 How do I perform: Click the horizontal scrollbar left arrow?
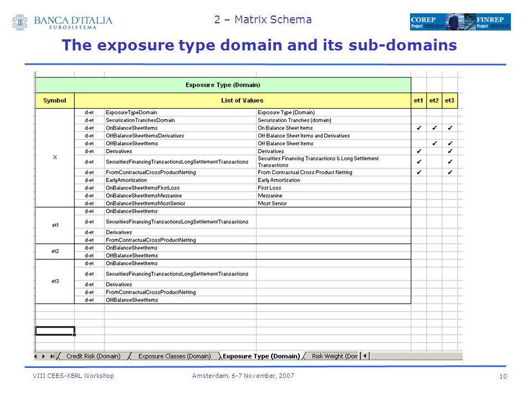coord(365,356)
